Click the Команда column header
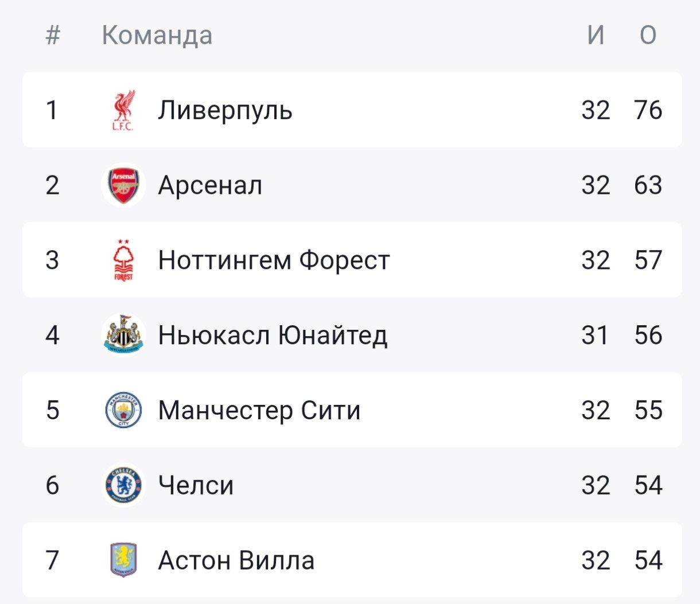Viewport: 700px width, 604px height. click(157, 35)
